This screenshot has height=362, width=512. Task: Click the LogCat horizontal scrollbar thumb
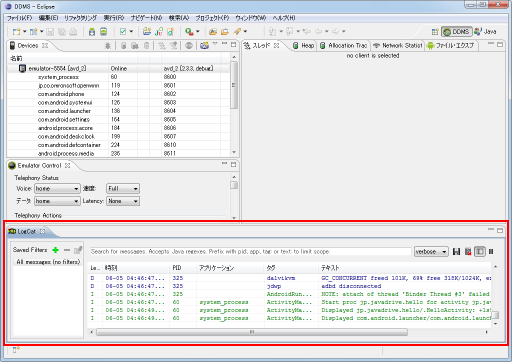coord(252,332)
